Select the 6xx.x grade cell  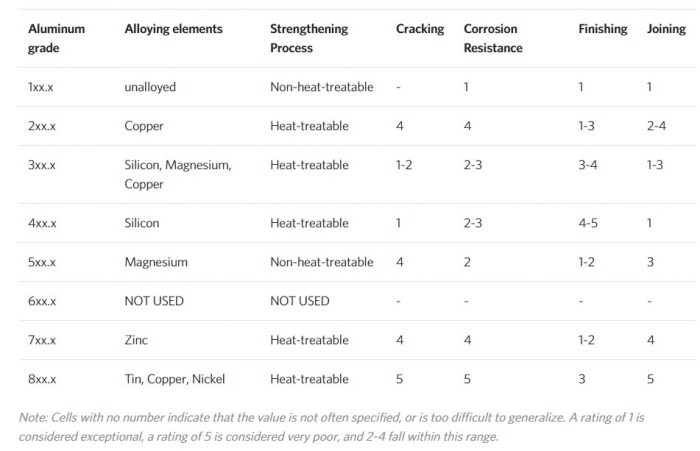click(x=42, y=301)
